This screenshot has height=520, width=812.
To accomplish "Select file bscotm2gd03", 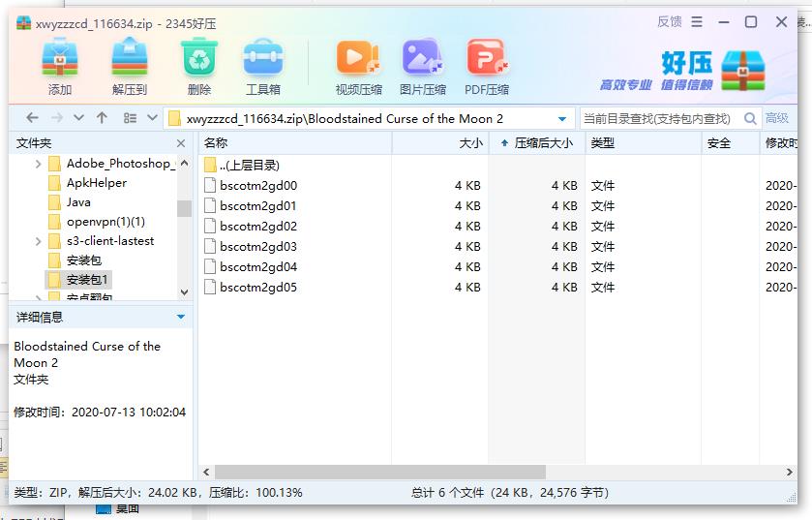I will click(258, 247).
